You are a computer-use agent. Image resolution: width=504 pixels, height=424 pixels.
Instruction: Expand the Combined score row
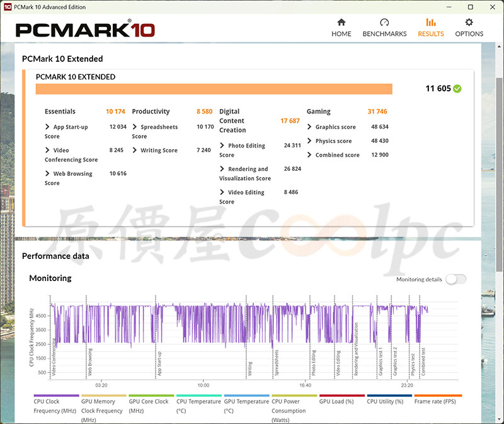coord(309,154)
